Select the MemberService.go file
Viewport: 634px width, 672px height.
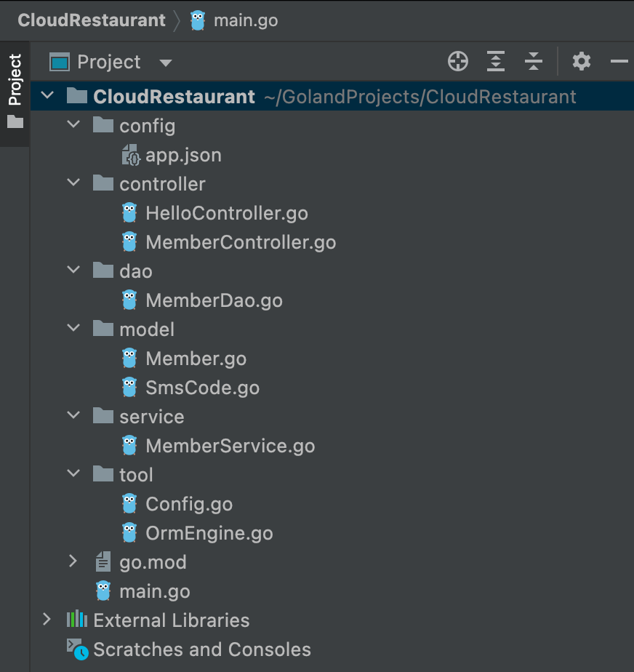230,446
